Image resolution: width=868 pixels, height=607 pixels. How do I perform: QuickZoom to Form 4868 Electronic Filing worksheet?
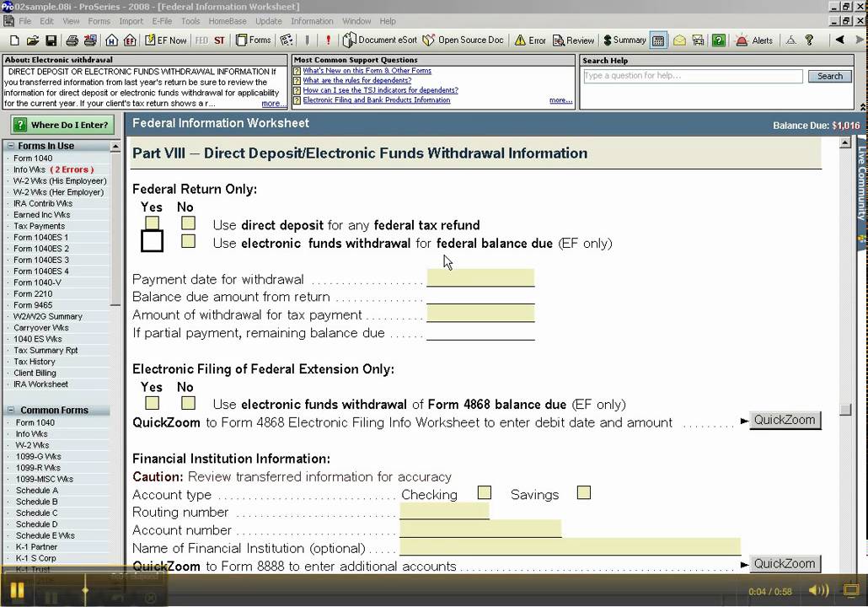click(x=785, y=421)
